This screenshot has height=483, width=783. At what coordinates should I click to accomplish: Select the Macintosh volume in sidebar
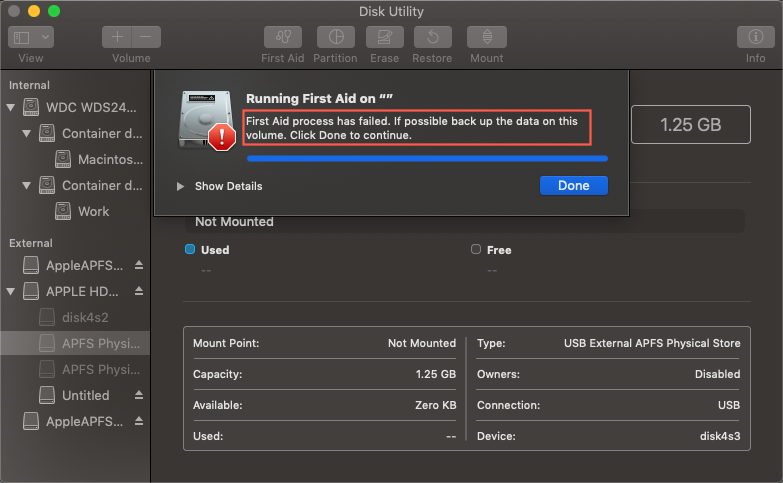(101, 159)
